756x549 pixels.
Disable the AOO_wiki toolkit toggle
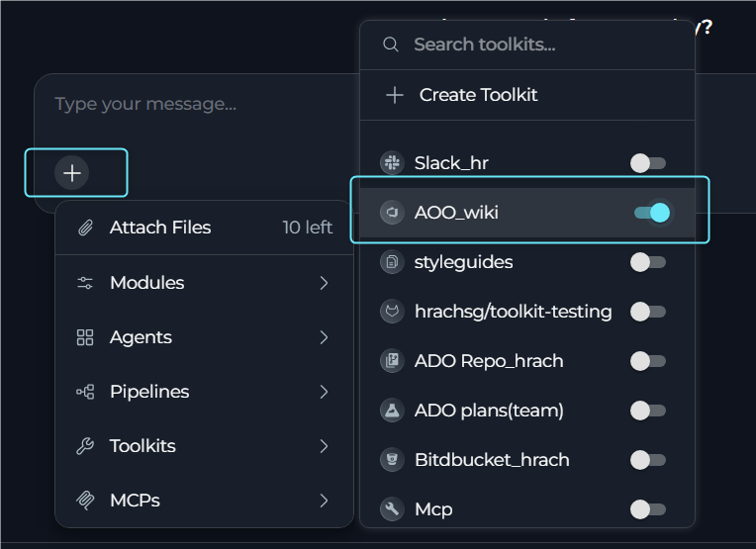tap(652, 213)
